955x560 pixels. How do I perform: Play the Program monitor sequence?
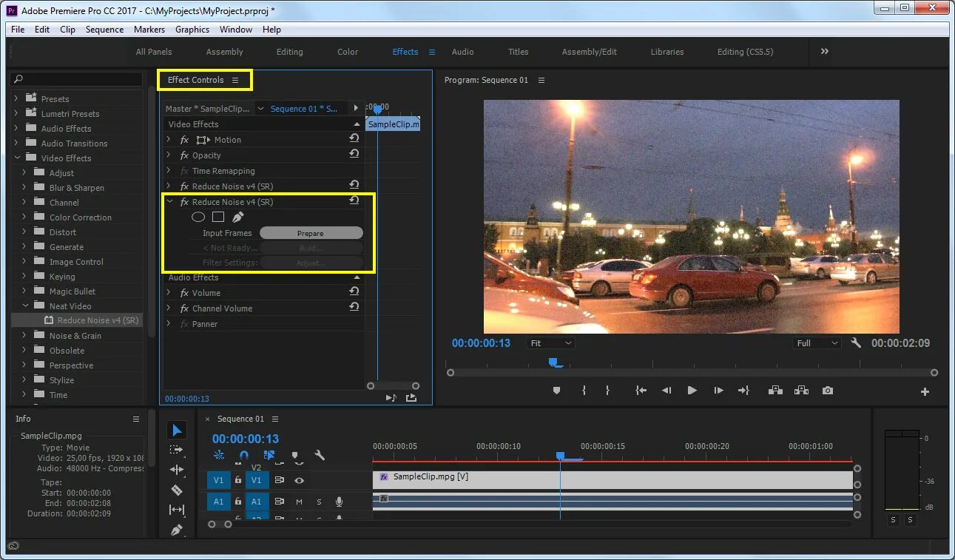[x=692, y=391]
